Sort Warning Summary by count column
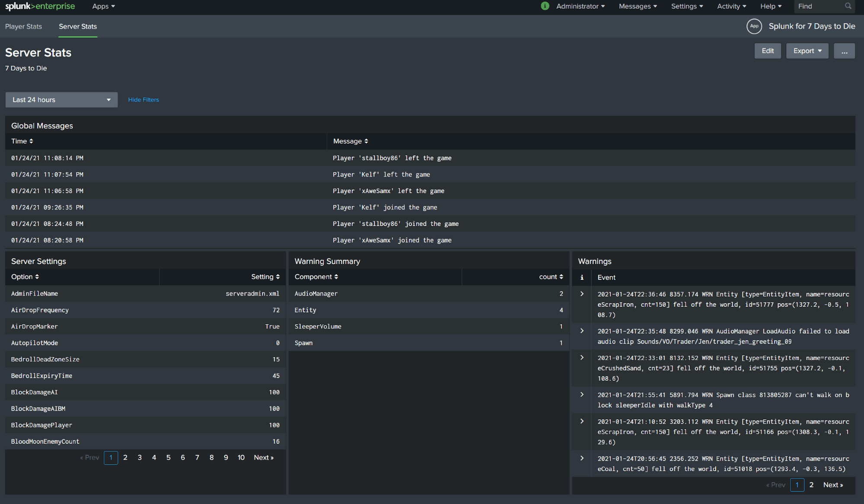 point(551,277)
